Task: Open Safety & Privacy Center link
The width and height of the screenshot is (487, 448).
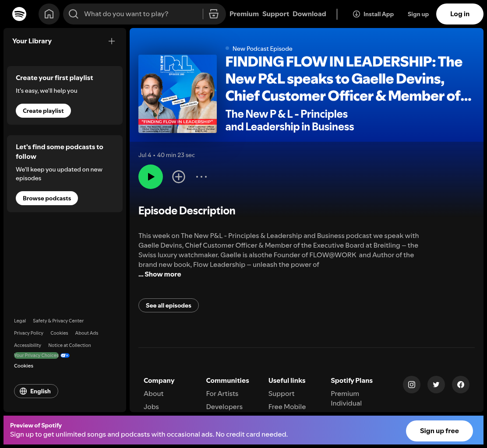Action: point(58,321)
